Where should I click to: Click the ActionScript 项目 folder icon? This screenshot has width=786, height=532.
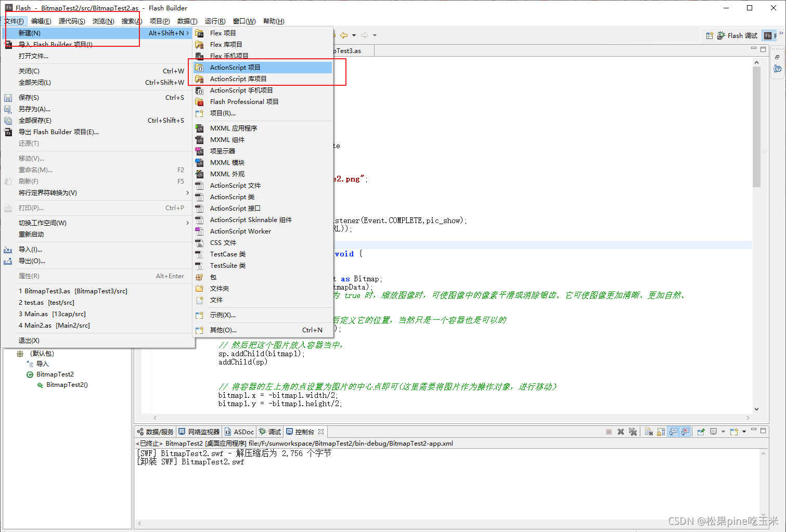click(199, 68)
